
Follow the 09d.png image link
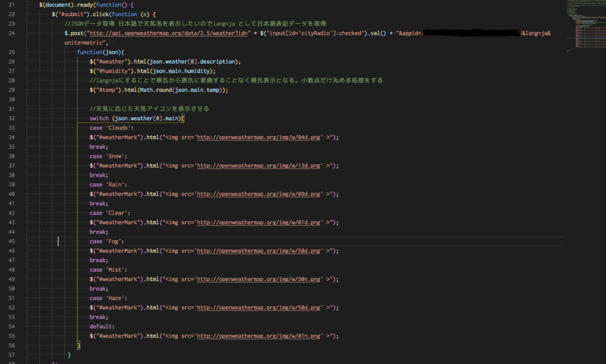click(259, 194)
